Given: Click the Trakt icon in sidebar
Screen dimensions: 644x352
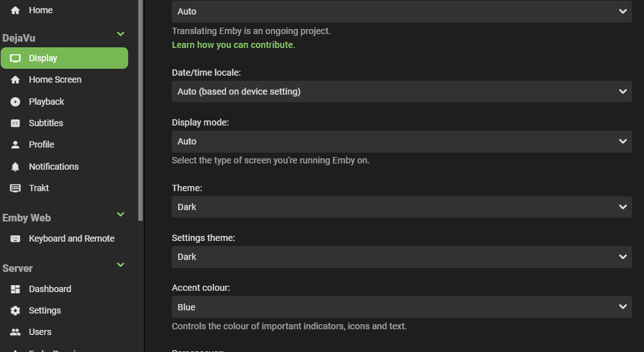Looking at the screenshot, I should pyautogui.click(x=16, y=188).
